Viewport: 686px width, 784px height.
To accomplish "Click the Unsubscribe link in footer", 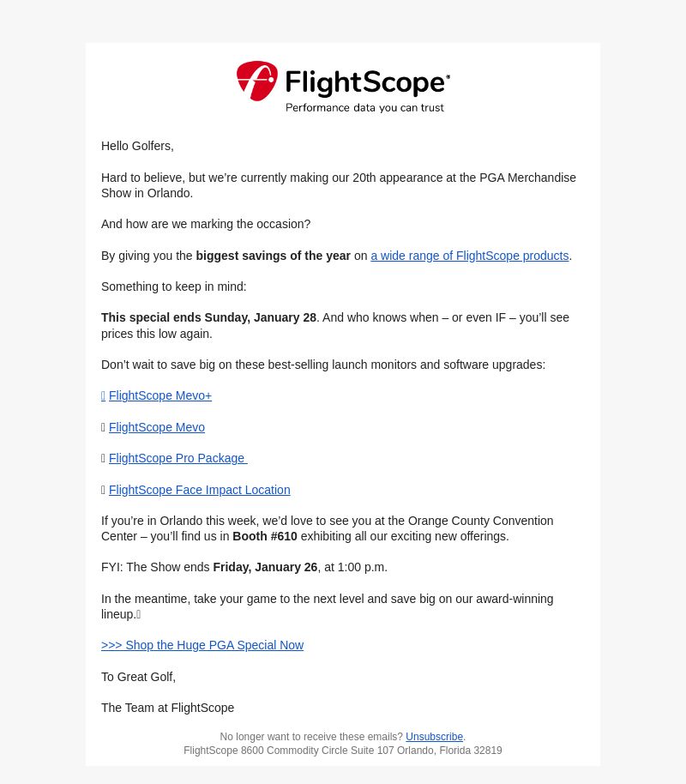I will point(434,737).
